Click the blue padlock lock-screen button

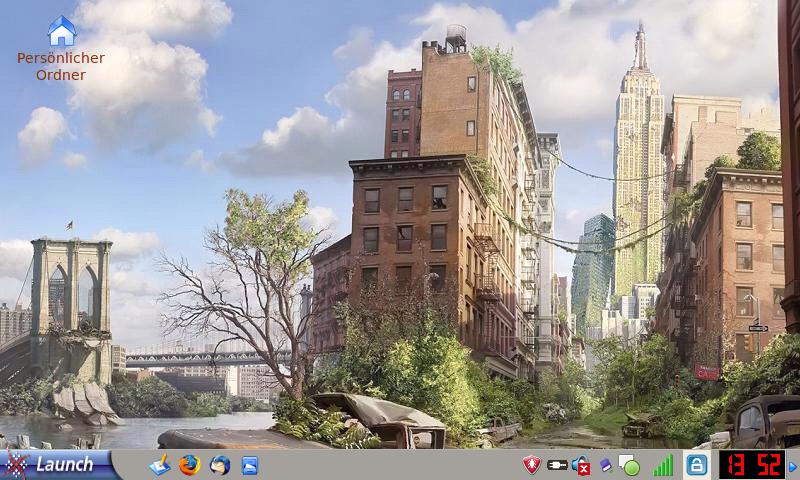click(x=697, y=465)
